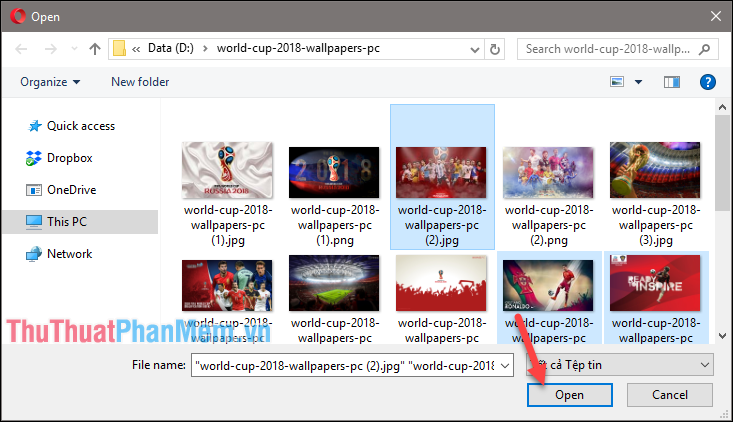The image size is (733, 422).
Task: Open the Organize menu
Action: click(50, 82)
